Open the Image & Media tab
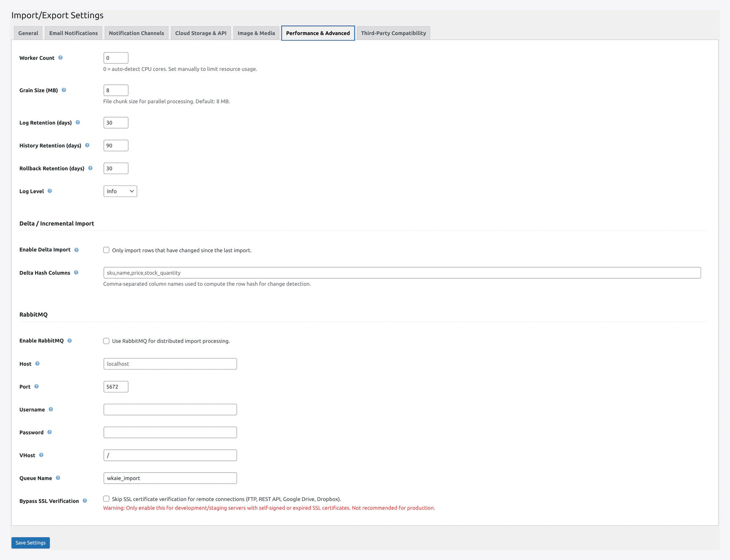 [256, 33]
